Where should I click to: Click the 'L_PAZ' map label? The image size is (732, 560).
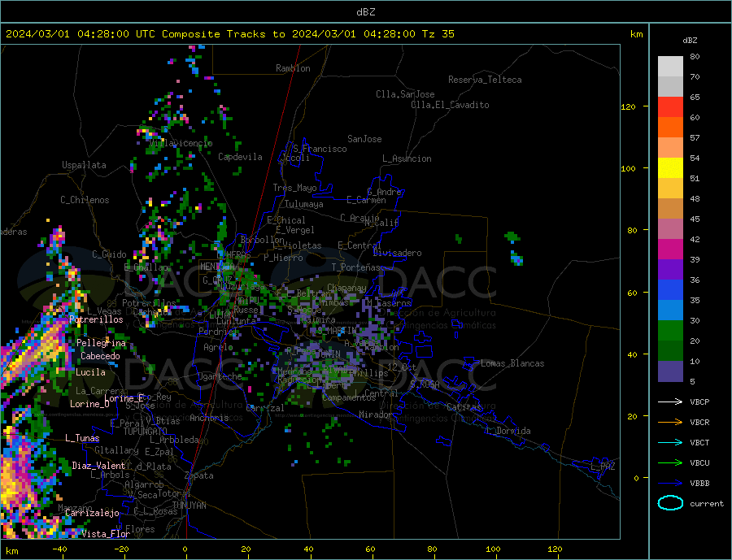603,467
